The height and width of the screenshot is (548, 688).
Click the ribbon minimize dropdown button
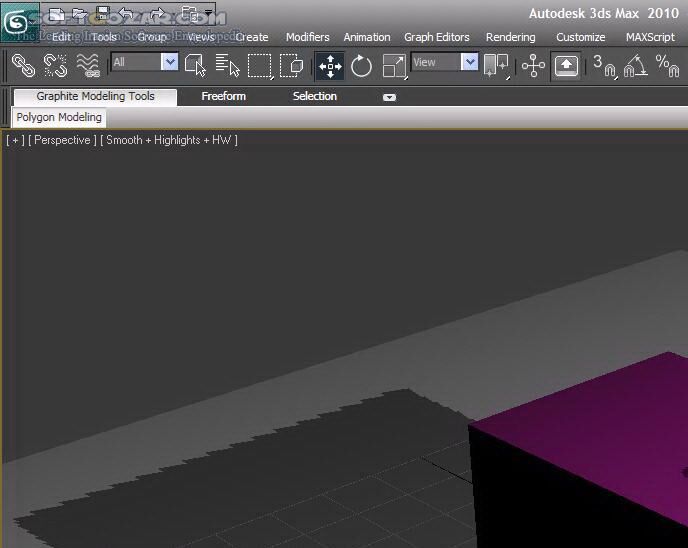[x=389, y=97]
